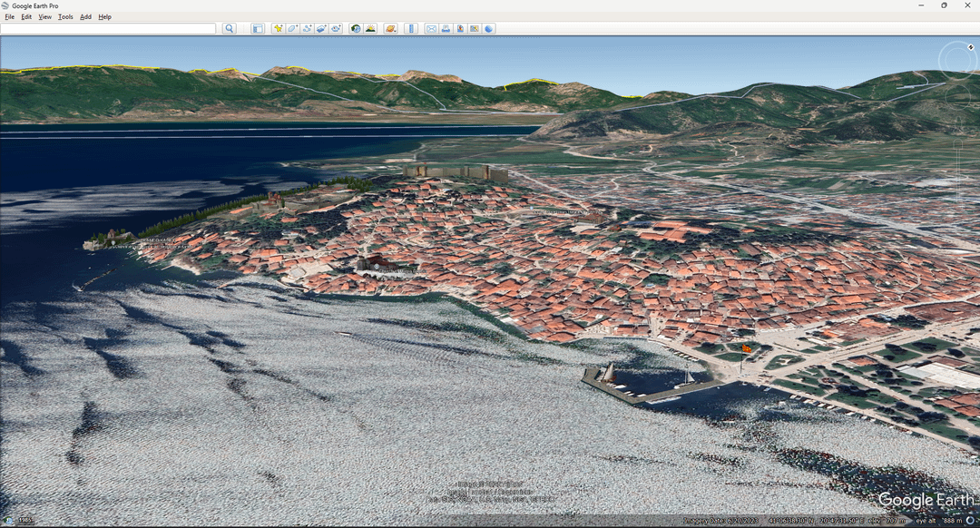Screen dimensions: 980x528
Task: Click the Print icon in toolbar
Action: point(446,29)
